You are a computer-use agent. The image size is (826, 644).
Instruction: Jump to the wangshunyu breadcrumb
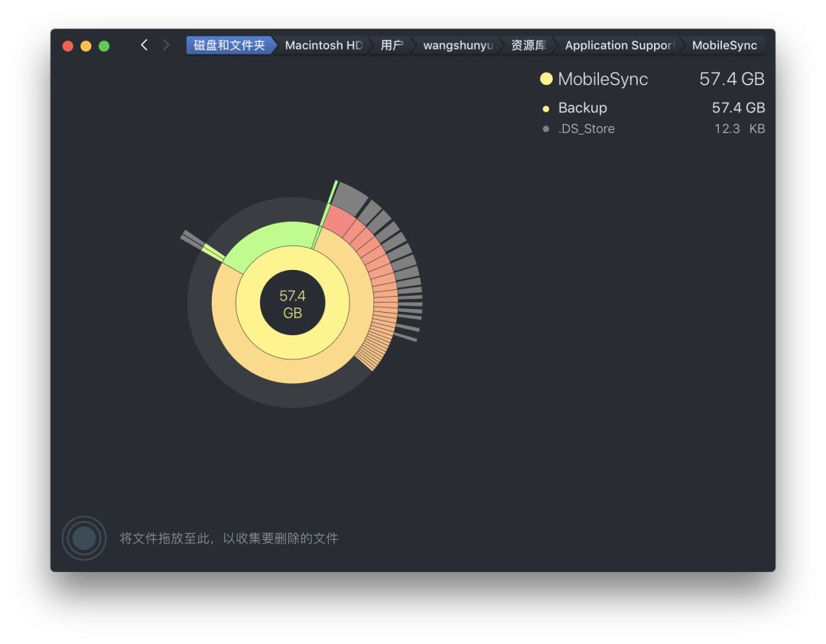[x=458, y=45]
